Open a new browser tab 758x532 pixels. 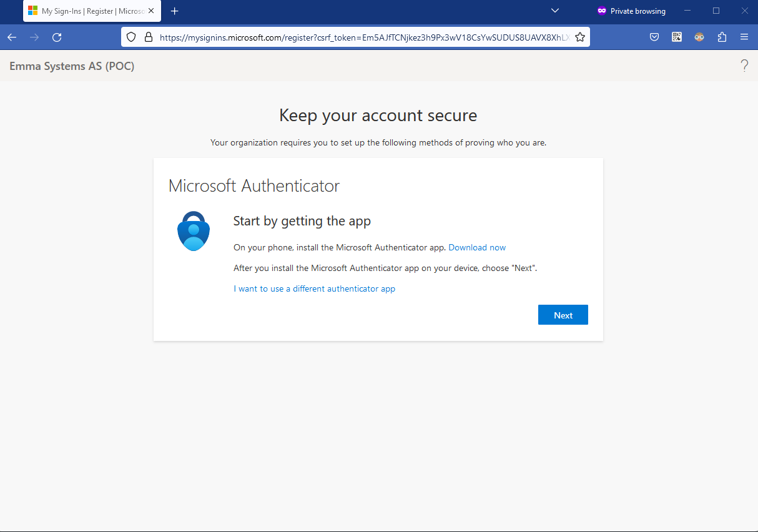tap(175, 11)
